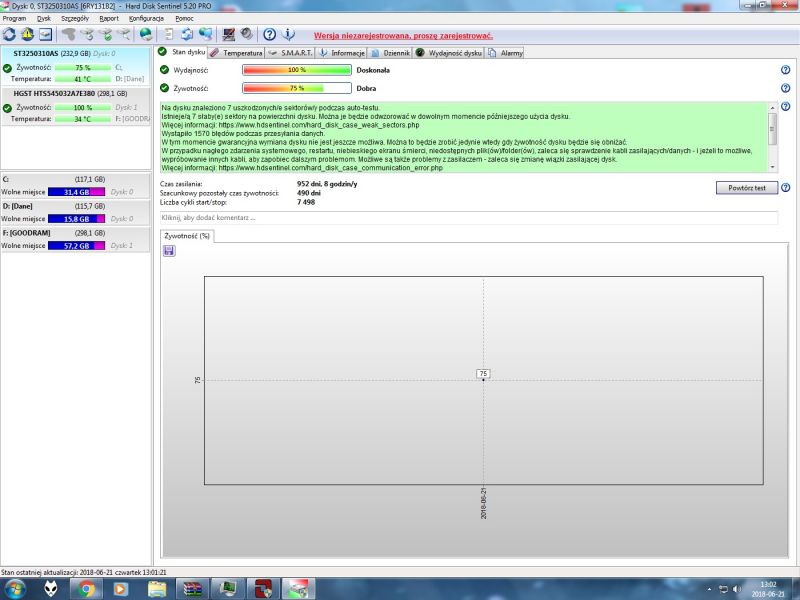Open the Konfiguracja menu
The height and width of the screenshot is (600, 800).
[146, 18]
